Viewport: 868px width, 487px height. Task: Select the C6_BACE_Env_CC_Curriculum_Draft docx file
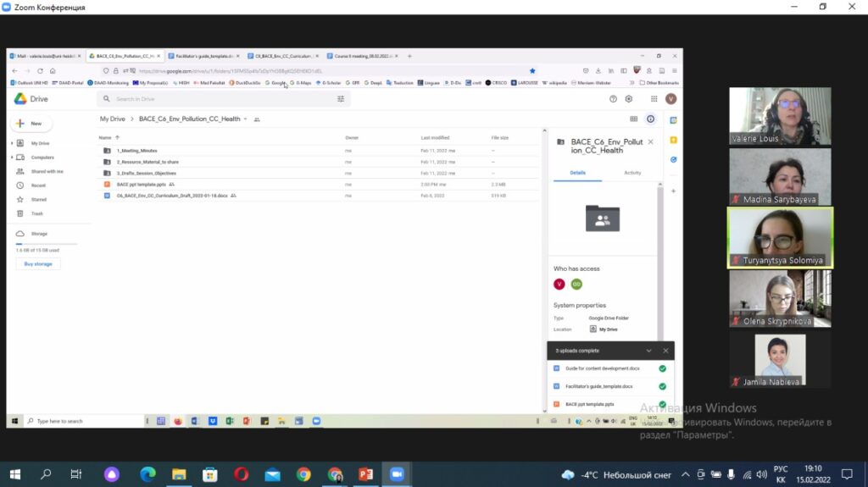click(319, 196)
